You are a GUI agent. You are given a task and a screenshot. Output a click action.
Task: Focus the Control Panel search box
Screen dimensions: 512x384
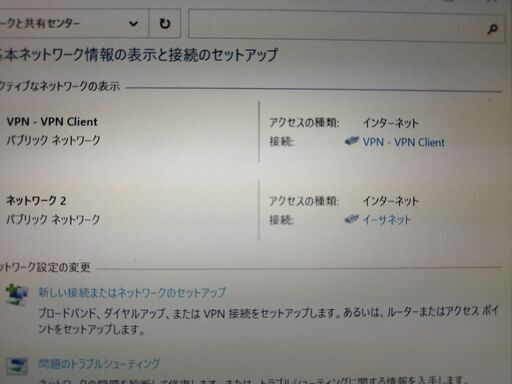click(x=346, y=27)
